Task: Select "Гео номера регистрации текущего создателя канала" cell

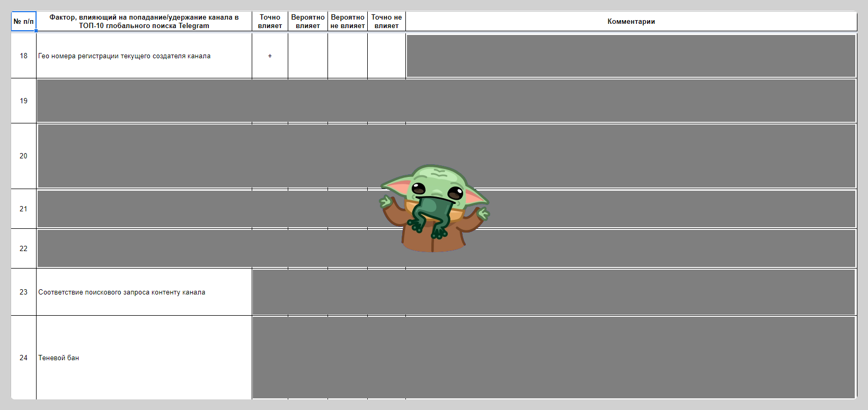Action: (144, 56)
